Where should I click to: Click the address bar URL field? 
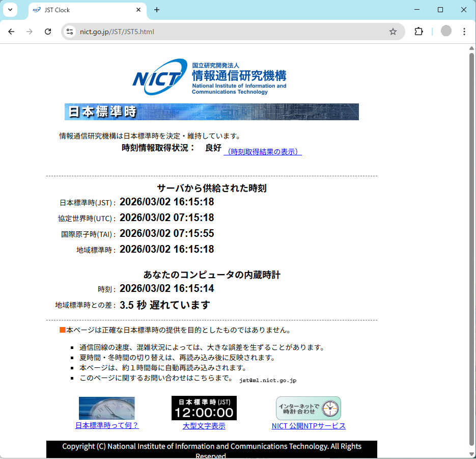click(x=229, y=32)
